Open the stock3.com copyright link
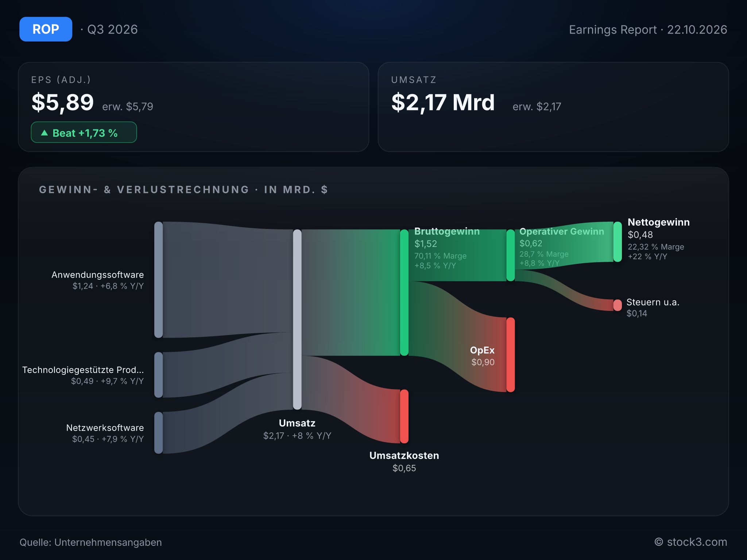This screenshot has height=560, width=747. (x=690, y=542)
